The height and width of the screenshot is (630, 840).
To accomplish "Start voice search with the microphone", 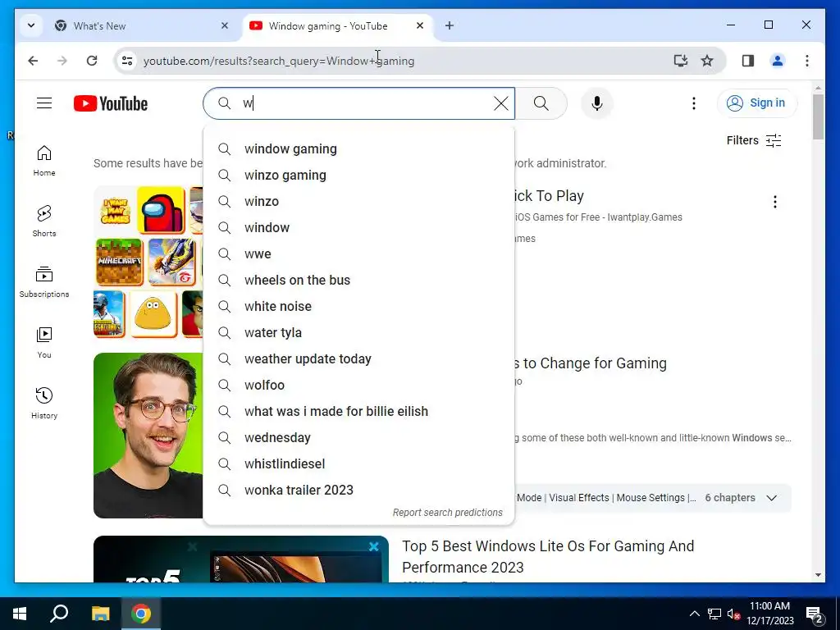I will (597, 103).
